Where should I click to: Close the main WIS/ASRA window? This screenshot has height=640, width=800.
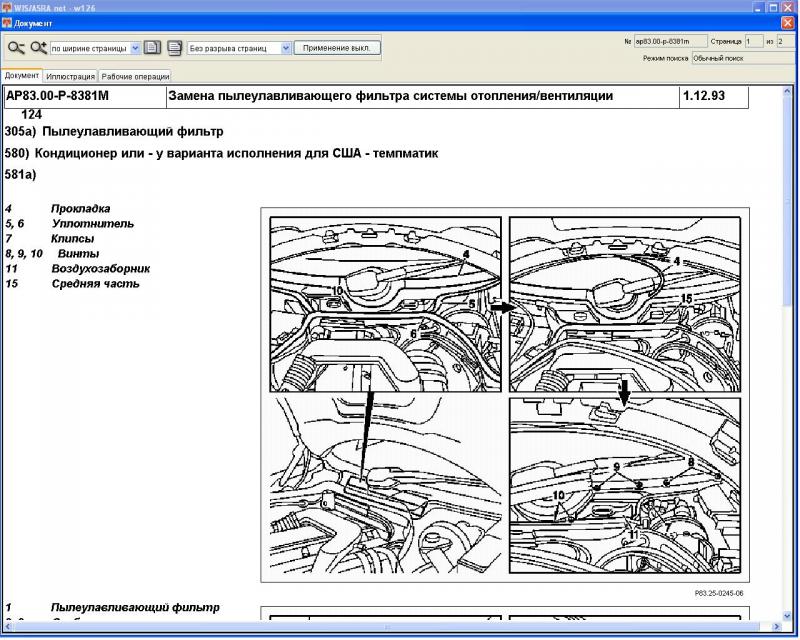coord(789,7)
